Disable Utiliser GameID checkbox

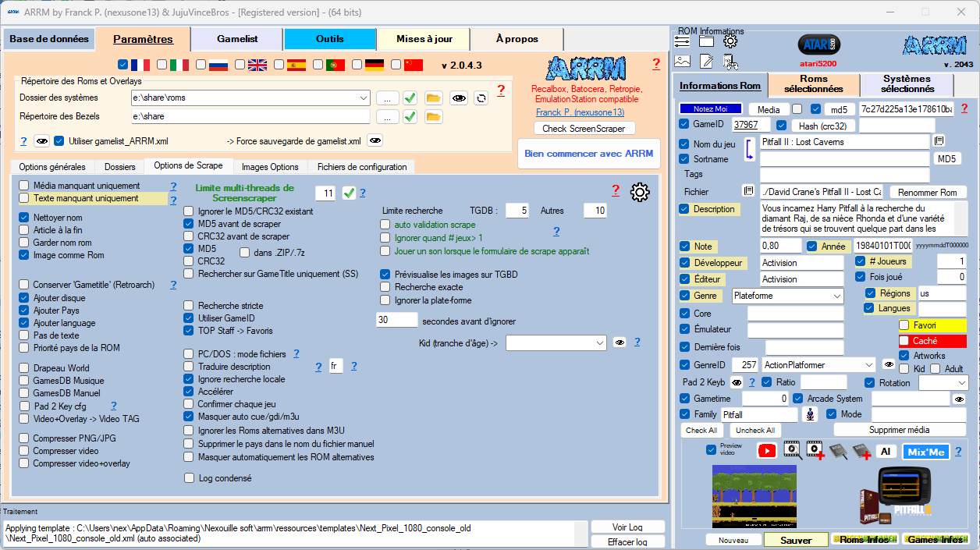189,318
